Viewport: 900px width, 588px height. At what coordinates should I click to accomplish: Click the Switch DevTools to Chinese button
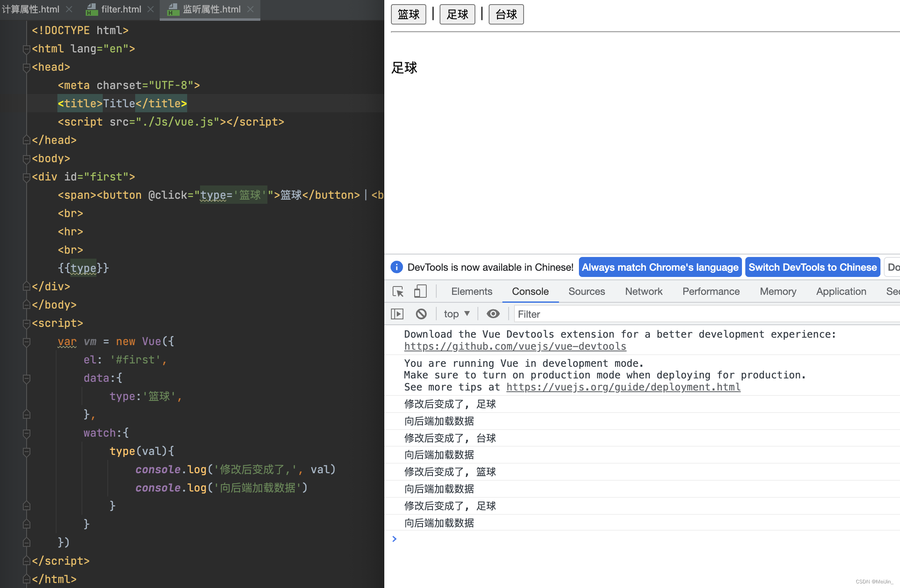coord(812,268)
